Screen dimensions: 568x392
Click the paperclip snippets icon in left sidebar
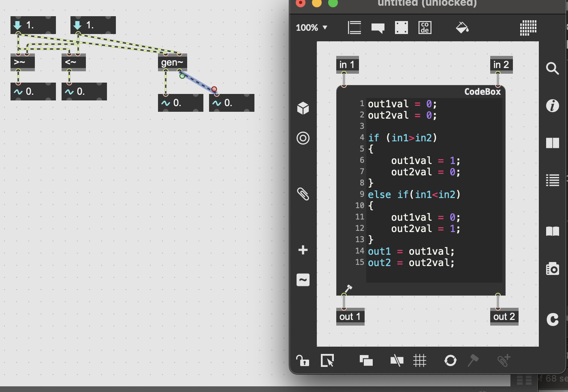pyautogui.click(x=303, y=194)
